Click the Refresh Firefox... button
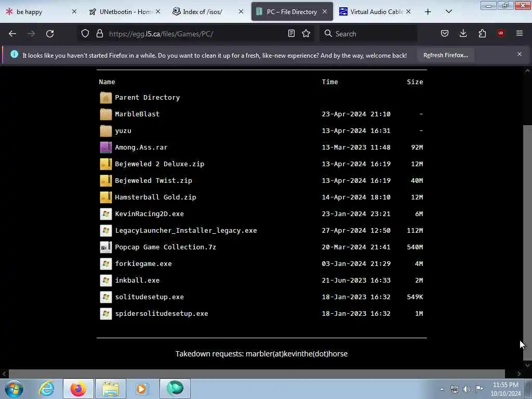 [x=445, y=55]
